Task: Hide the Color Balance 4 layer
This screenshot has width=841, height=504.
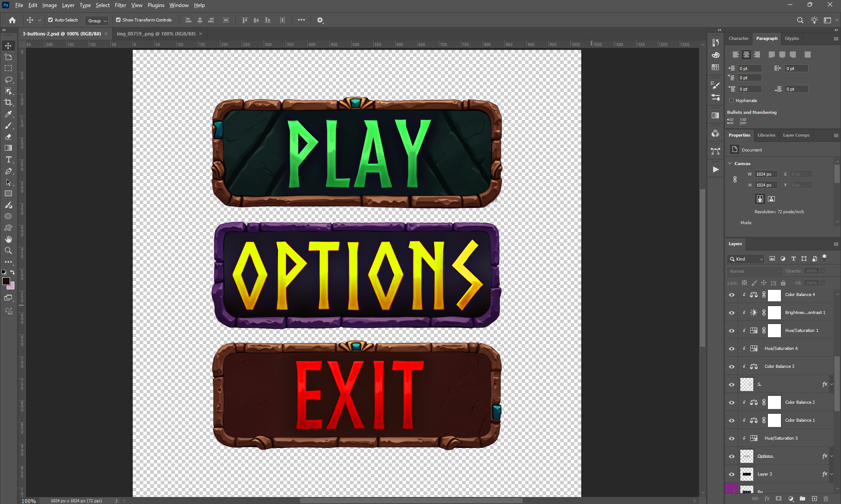Action: click(x=731, y=295)
